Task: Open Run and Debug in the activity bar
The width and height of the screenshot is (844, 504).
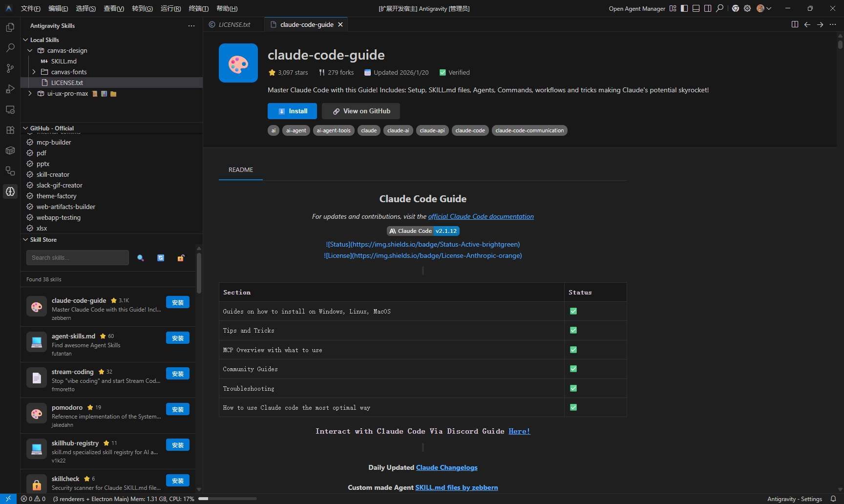Action: (10, 89)
